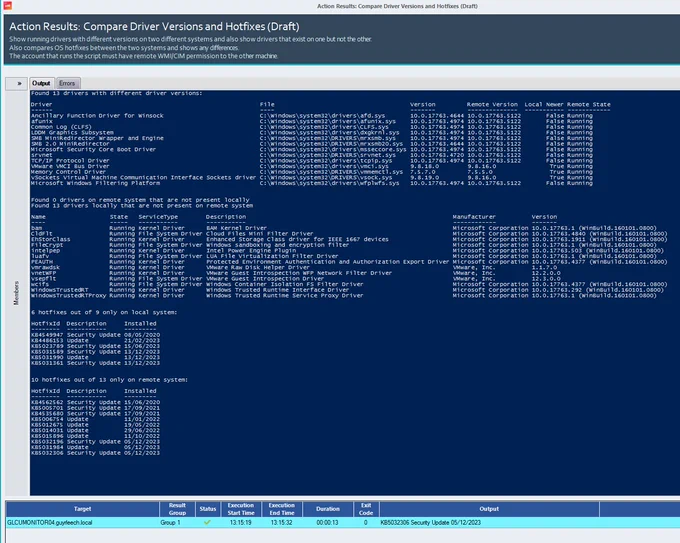
Task: Click the 'Found 0 drivers on remote system' line
Action: click(x=140, y=200)
